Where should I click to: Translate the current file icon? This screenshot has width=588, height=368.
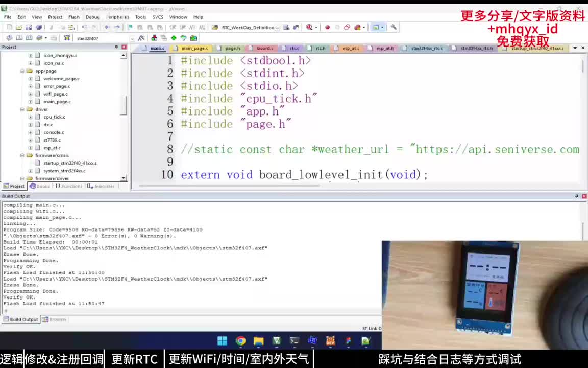click(9, 38)
